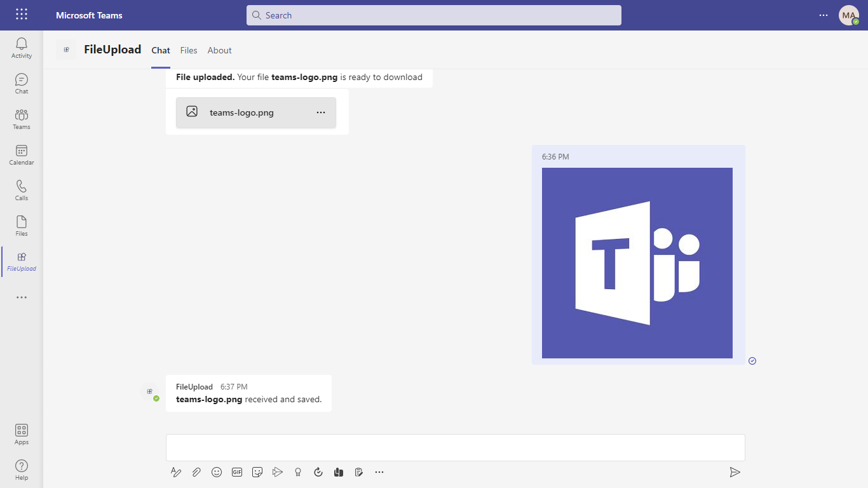Select the FileUpload app in sidebar

point(22,261)
